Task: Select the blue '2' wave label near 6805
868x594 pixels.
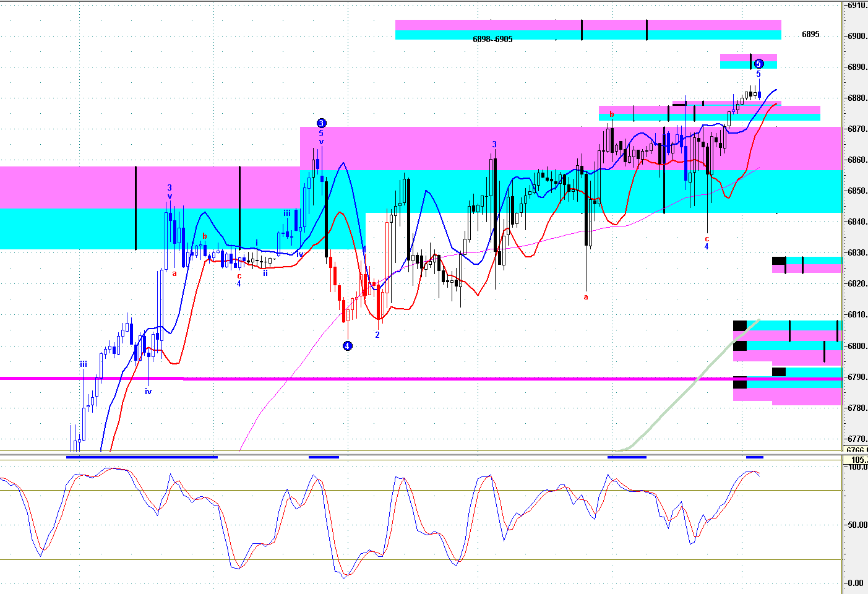Action: coord(377,335)
